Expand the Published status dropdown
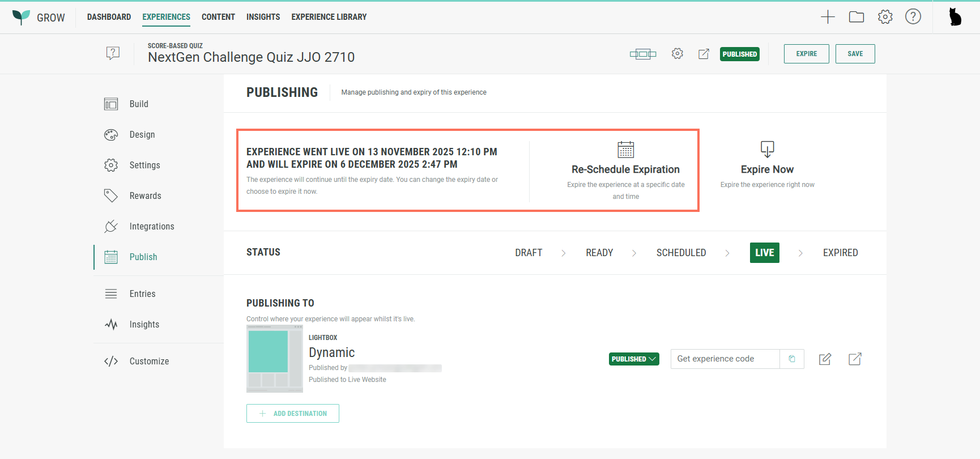 (x=634, y=359)
